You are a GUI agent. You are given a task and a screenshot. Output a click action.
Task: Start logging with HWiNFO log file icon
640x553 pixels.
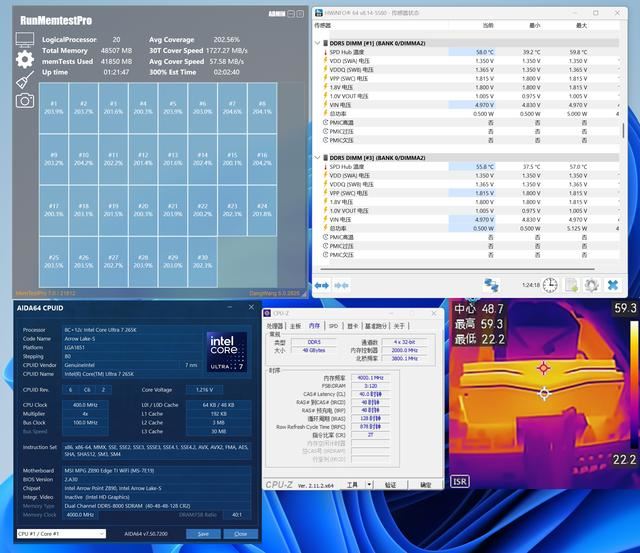(571, 285)
